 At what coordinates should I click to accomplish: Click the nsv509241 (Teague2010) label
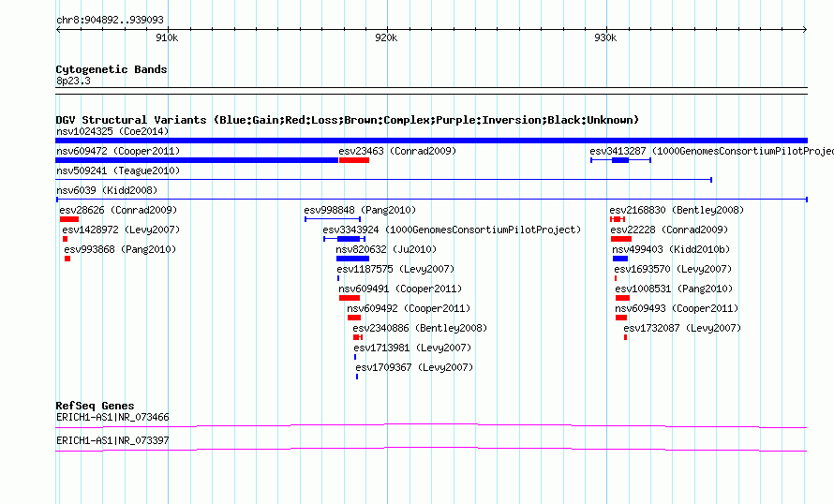118,170
